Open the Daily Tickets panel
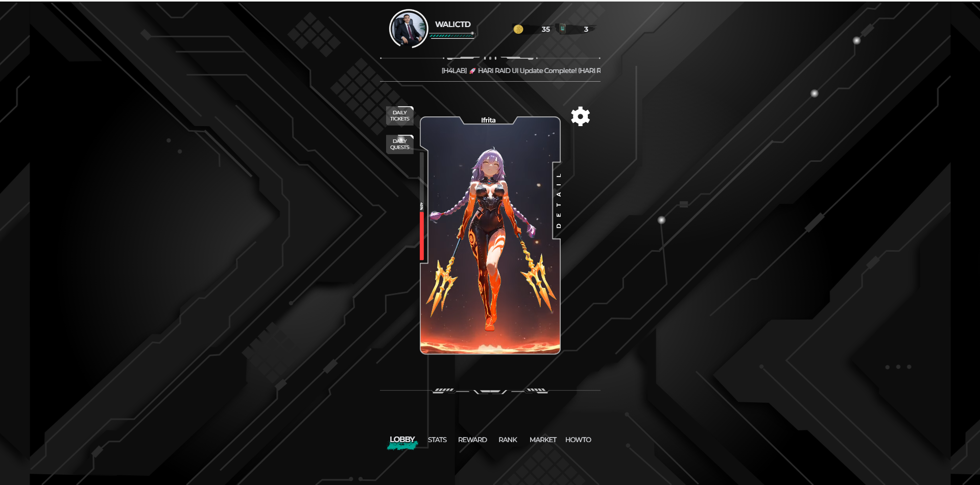 (400, 116)
